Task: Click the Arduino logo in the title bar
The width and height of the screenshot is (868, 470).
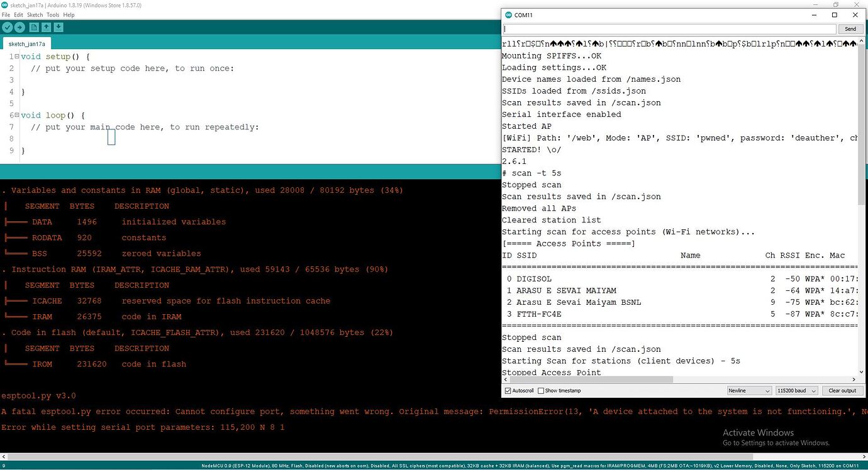Action: click(5, 4)
